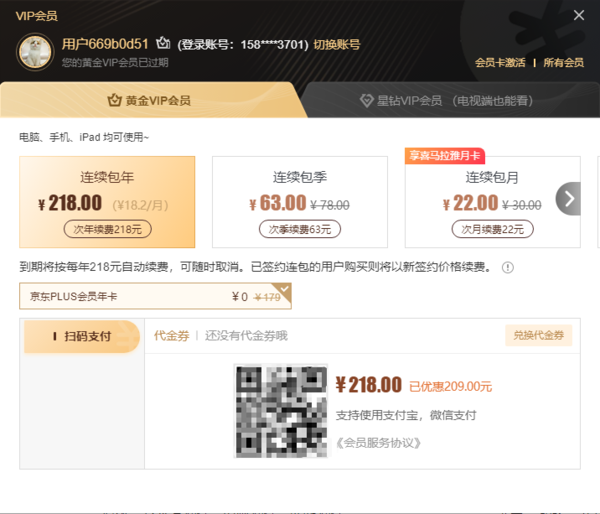Click the crown badge beside the username

[x=163, y=44]
